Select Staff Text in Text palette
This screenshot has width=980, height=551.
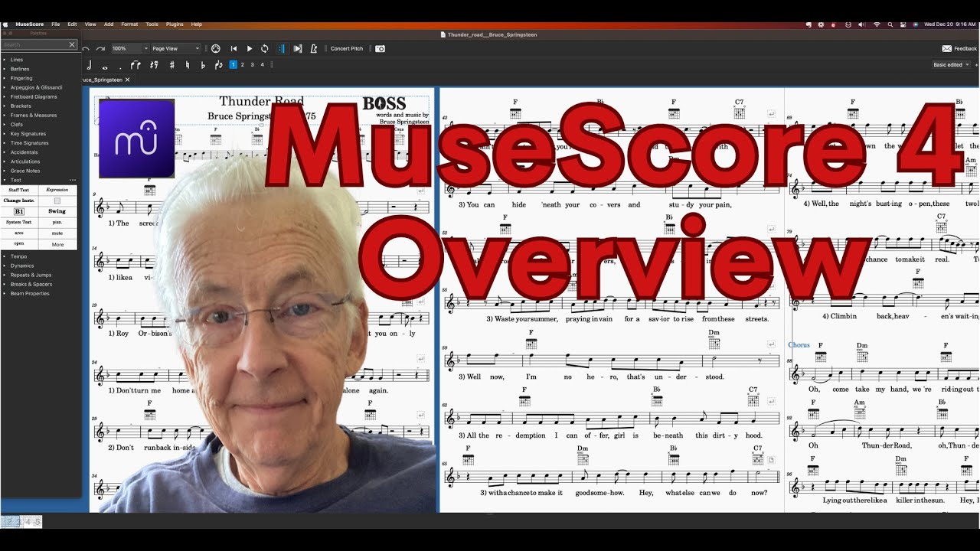click(x=19, y=190)
